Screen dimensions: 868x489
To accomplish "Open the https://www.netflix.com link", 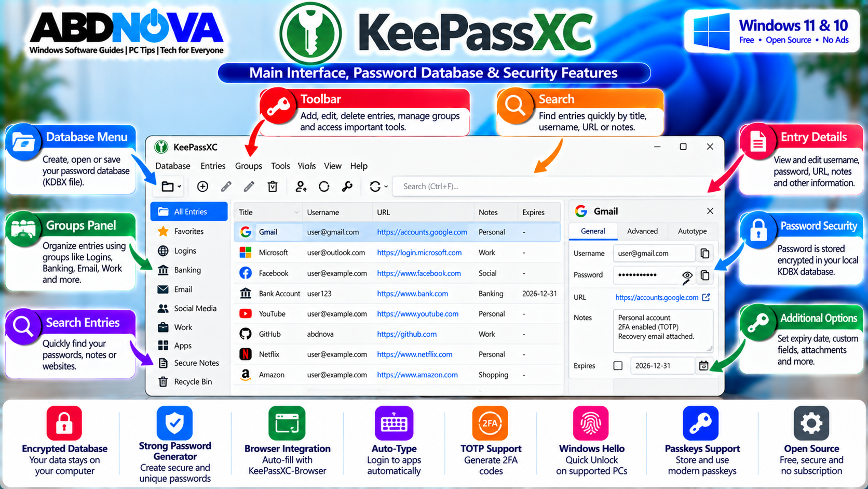I will click(414, 354).
